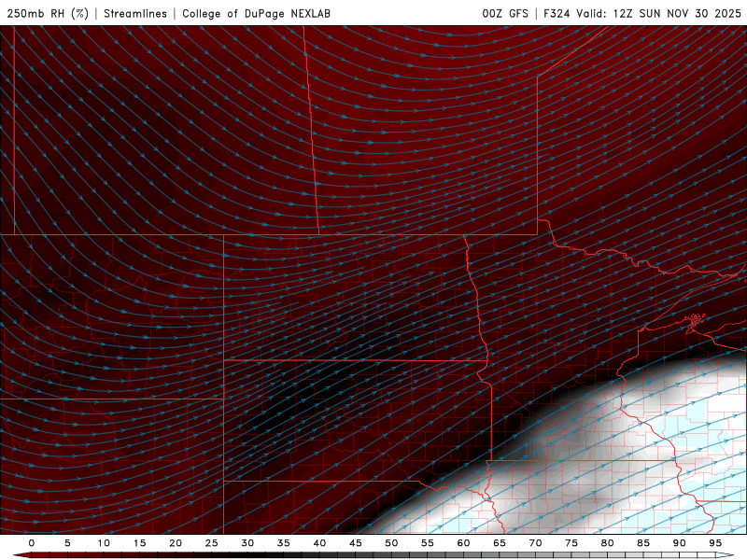
Task: Click the '75' value on color scale
Action: click(571, 543)
